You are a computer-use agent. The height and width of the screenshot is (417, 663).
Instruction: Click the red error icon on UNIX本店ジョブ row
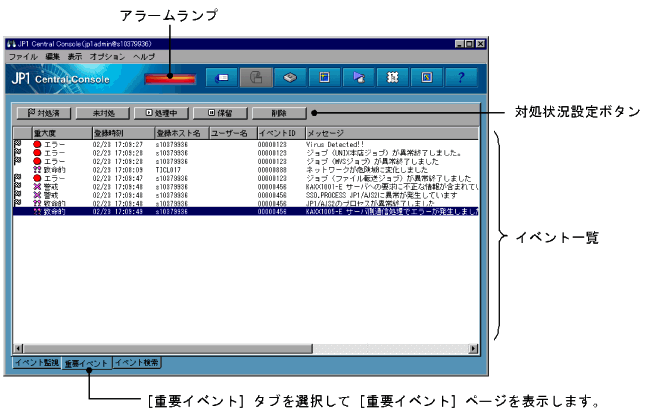point(37,153)
